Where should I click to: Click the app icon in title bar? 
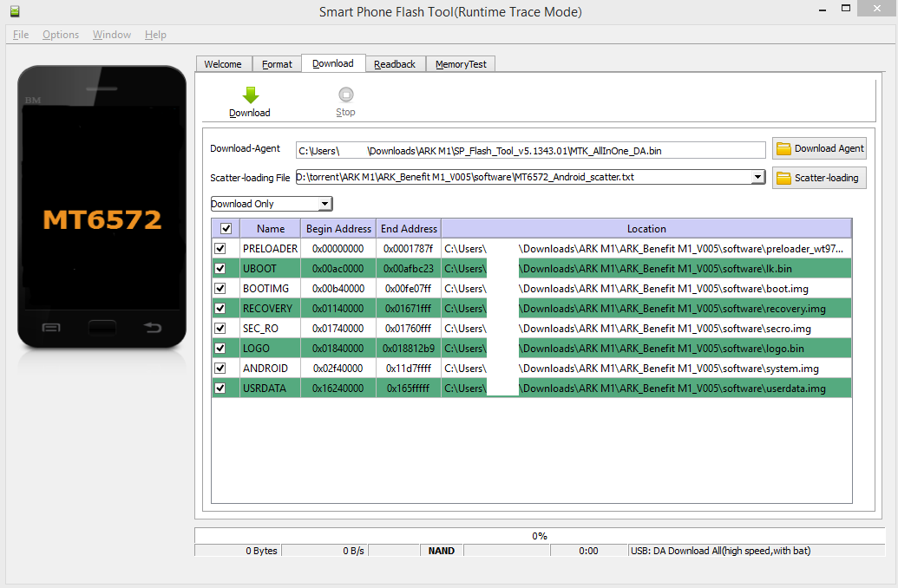coord(15,11)
